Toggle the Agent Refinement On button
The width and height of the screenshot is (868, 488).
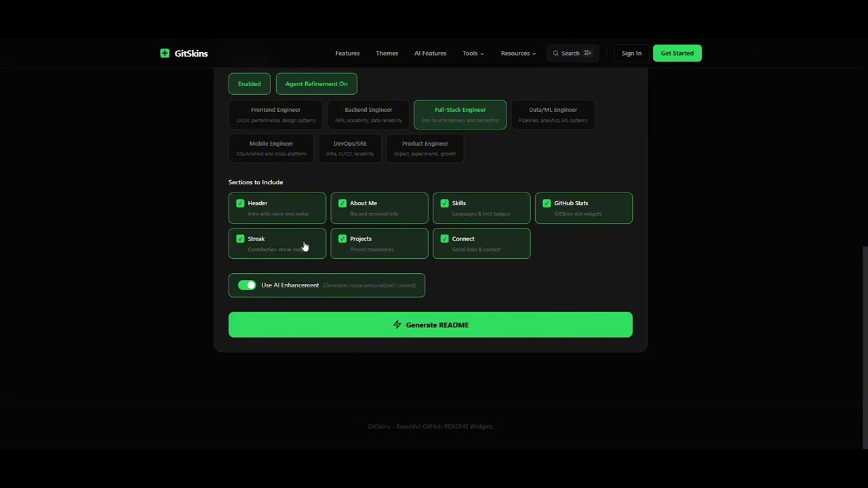[317, 84]
